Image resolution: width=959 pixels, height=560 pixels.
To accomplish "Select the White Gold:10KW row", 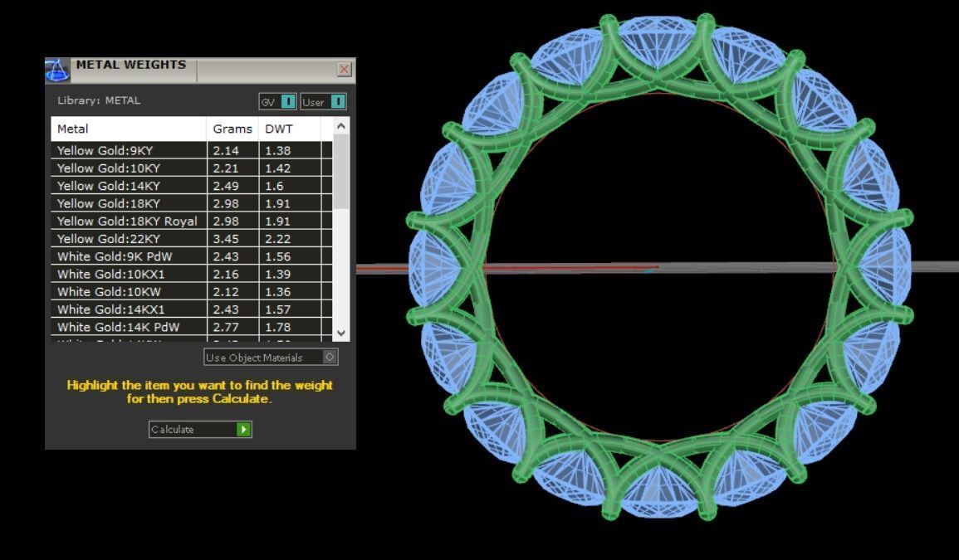I will tap(192, 292).
